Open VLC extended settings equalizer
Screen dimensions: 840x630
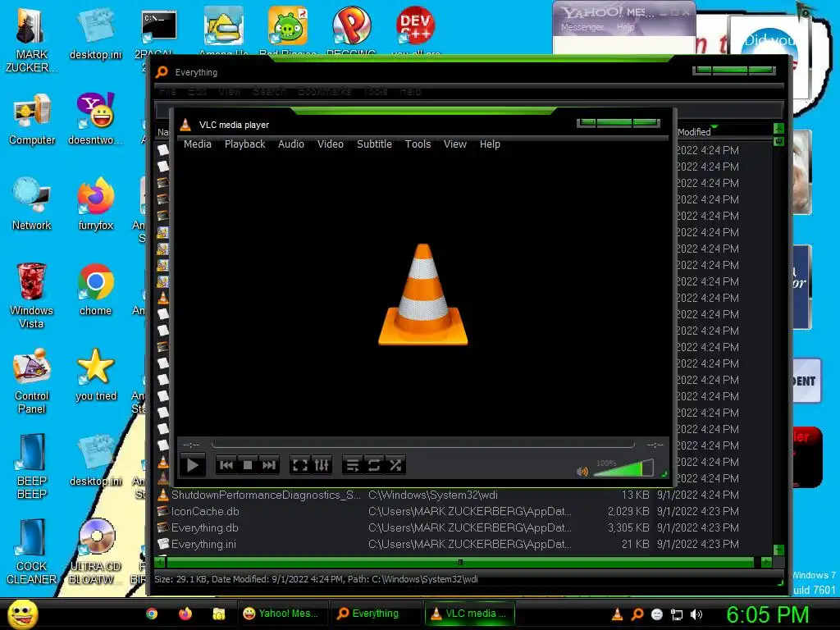click(322, 465)
